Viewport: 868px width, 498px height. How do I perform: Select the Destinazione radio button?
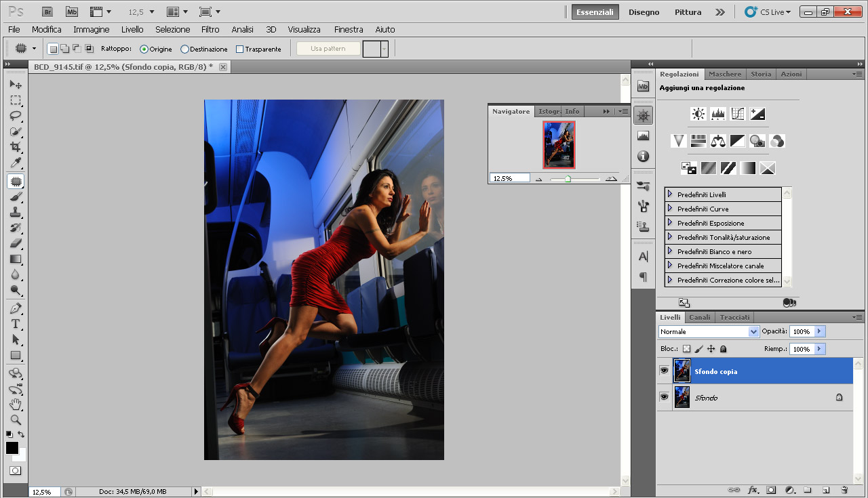click(x=184, y=49)
